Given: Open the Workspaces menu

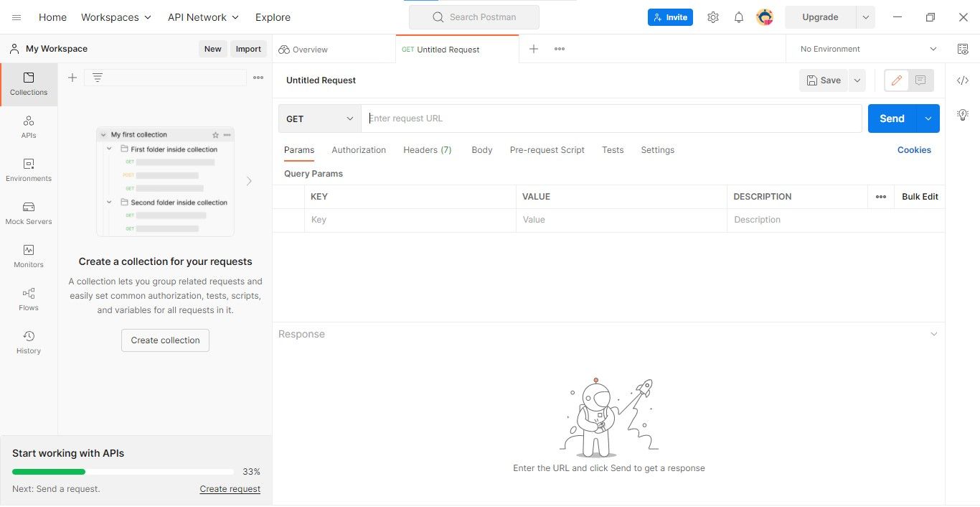Looking at the screenshot, I should tap(116, 17).
